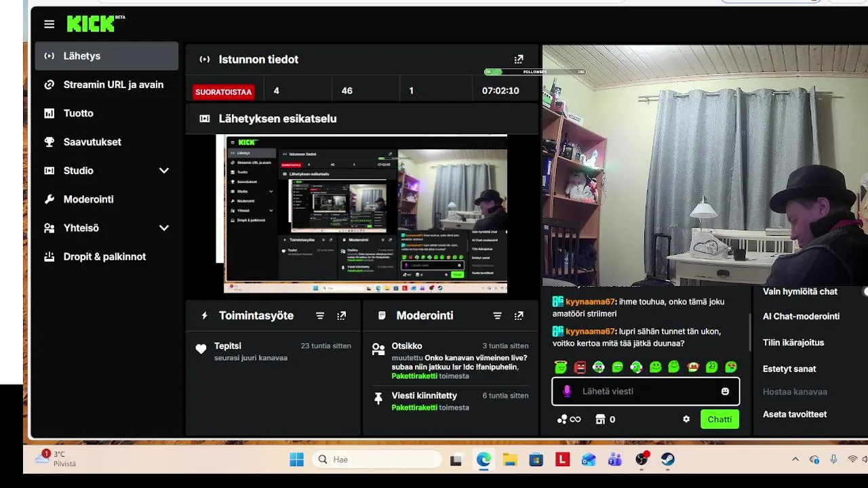
Task: Insert the red angry emote
Action: tap(580, 367)
